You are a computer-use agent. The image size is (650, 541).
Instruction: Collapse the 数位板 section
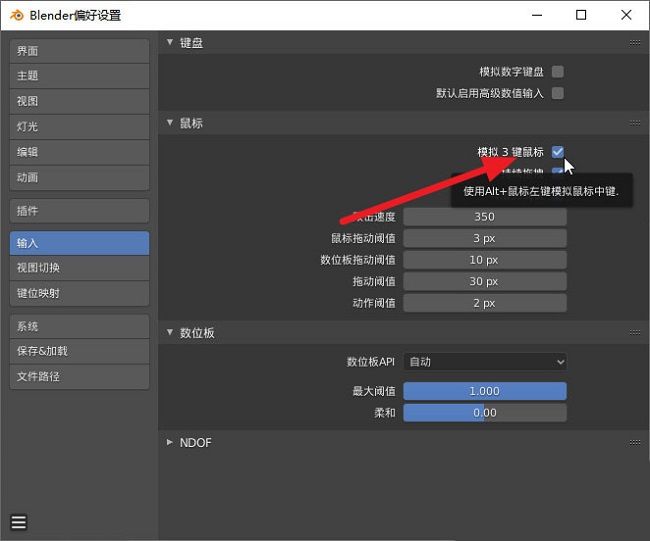[x=170, y=332]
